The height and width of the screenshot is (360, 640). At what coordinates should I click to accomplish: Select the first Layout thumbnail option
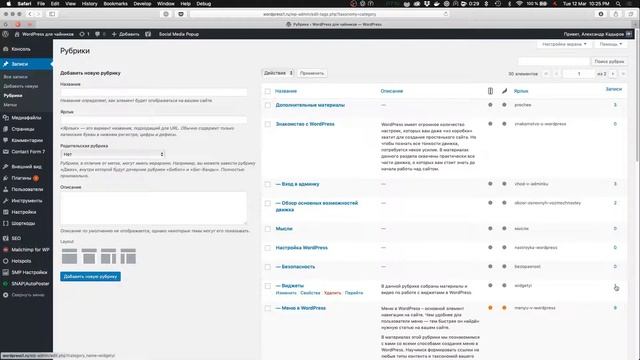pos(69,256)
